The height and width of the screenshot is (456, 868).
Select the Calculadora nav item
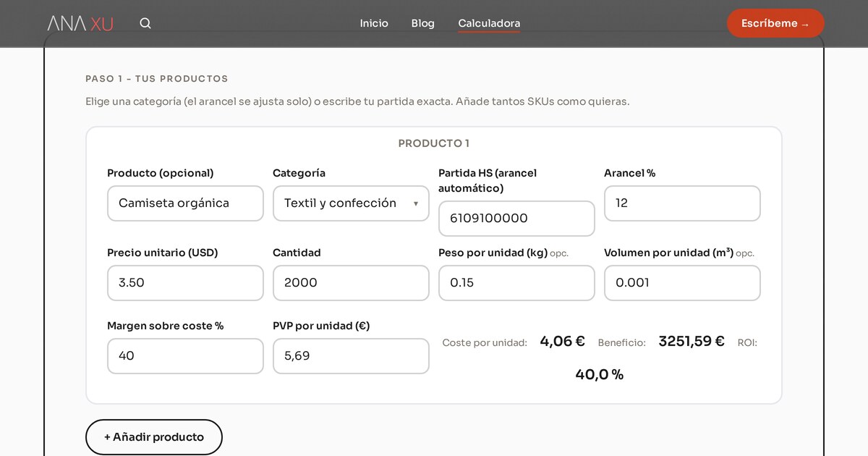tap(489, 23)
